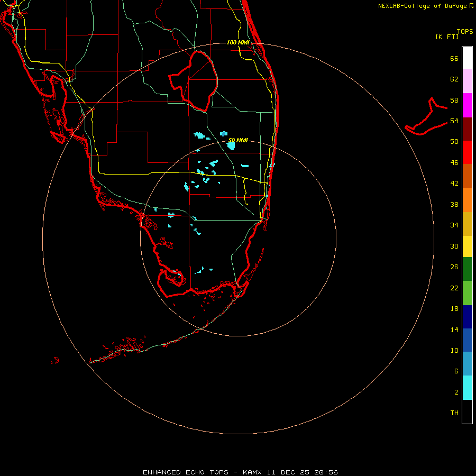Click the 'TH' legend label
Screen dimensions: 476x476
(454, 413)
